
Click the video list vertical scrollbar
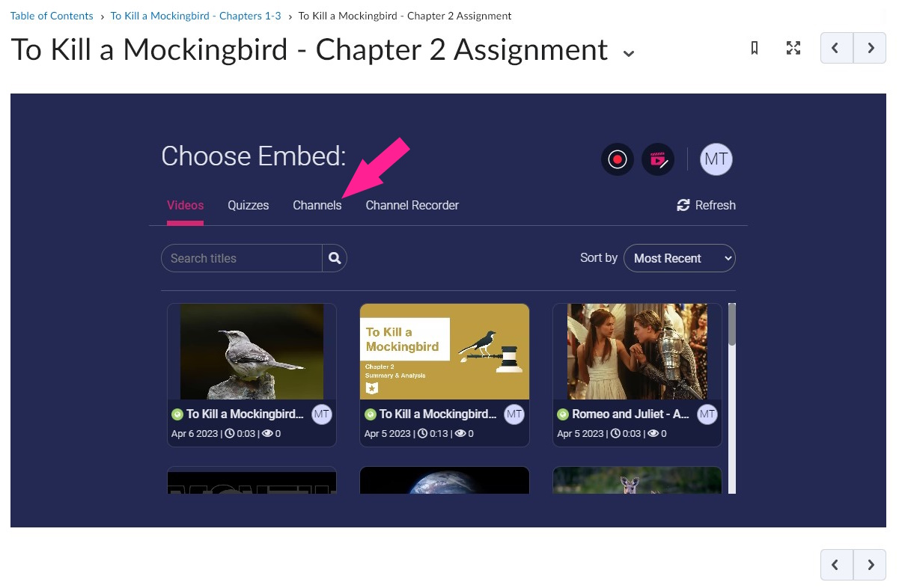pyautogui.click(x=732, y=398)
